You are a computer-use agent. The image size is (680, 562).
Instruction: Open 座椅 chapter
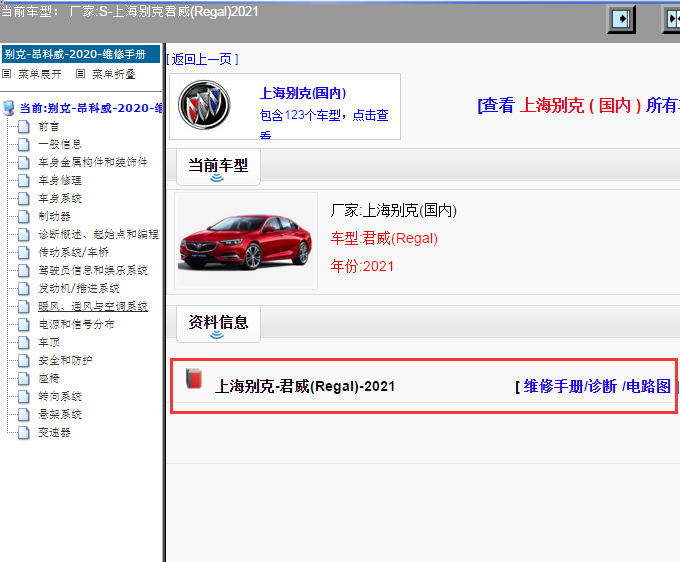coord(49,379)
